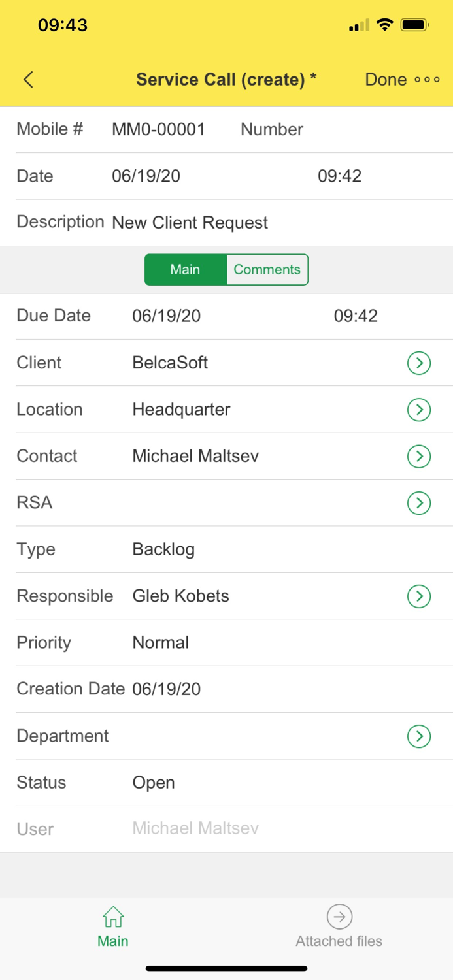Select the Priority field showing Normal
This screenshot has width=453, height=980.
point(160,642)
